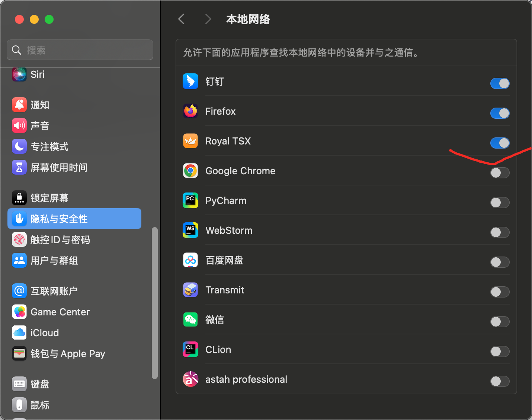Turn on the WebStorm toggle
Screen dimensions: 532x420
pos(500,232)
